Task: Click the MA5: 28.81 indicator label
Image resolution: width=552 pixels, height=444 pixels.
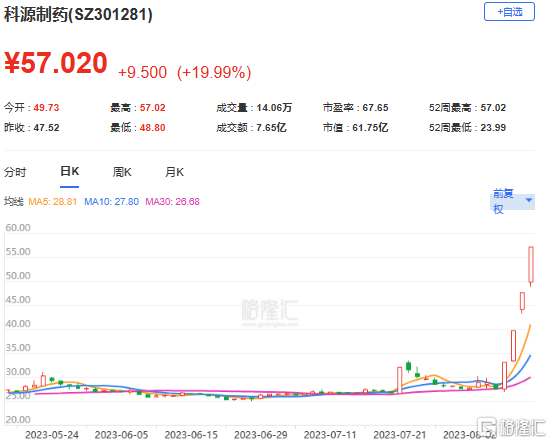Action: pos(52,202)
